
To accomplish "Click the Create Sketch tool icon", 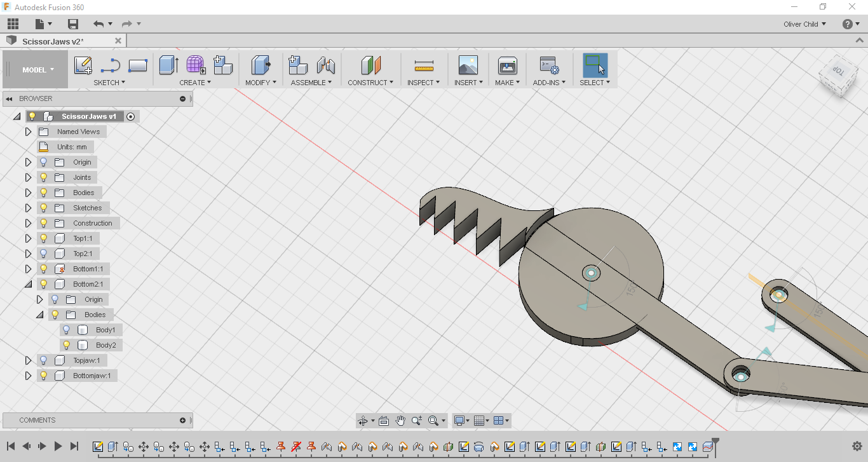I will tap(83, 65).
